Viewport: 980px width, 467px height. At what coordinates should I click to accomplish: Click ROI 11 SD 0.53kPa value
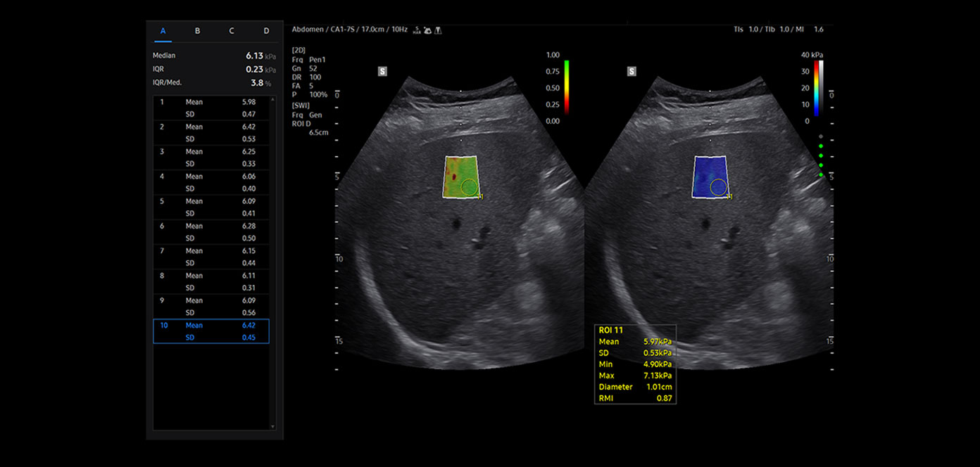(658, 352)
